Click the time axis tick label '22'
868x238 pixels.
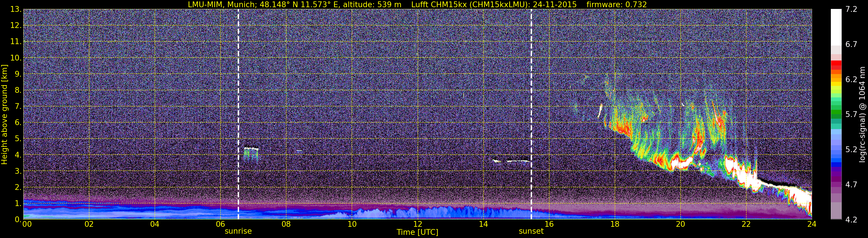coord(746,224)
